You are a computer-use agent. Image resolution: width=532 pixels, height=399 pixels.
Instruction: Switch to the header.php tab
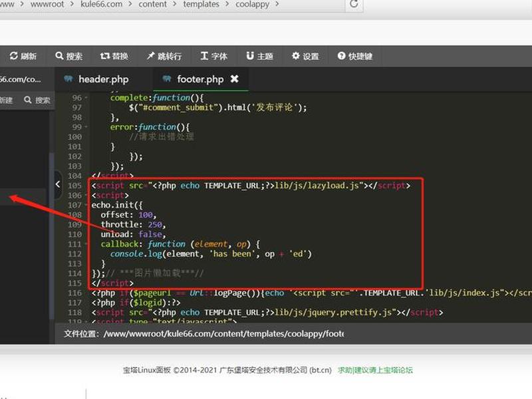[x=104, y=79]
